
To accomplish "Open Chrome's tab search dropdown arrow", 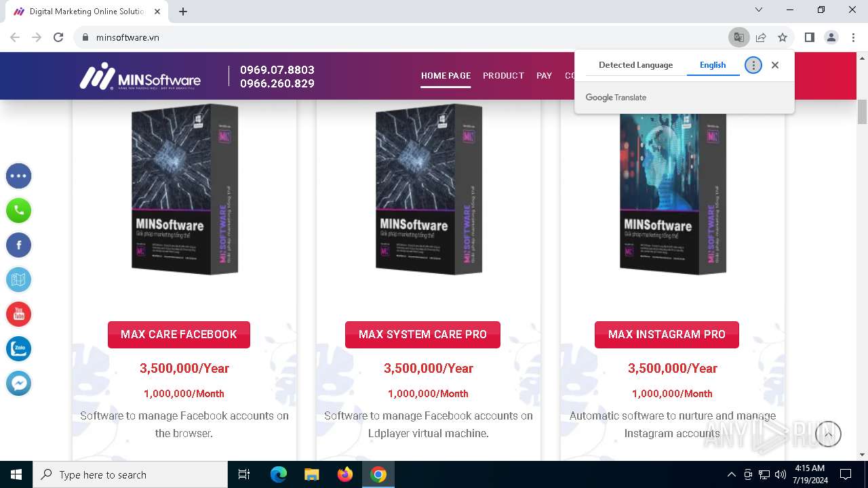I will click(759, 10).
